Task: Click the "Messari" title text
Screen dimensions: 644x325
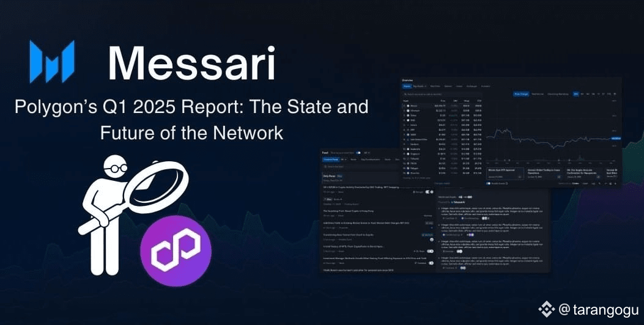Action: point(191,62)
